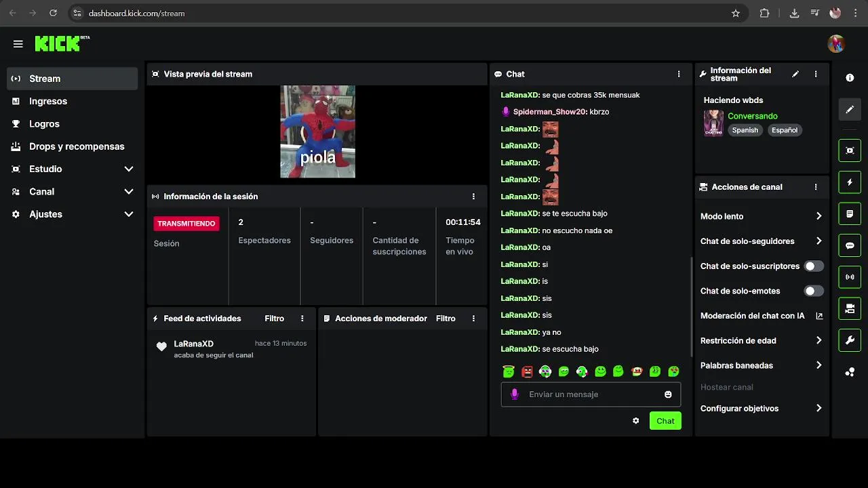
Task: Click Spiderman_Show20 username in chat
Action: pos(550,112)
